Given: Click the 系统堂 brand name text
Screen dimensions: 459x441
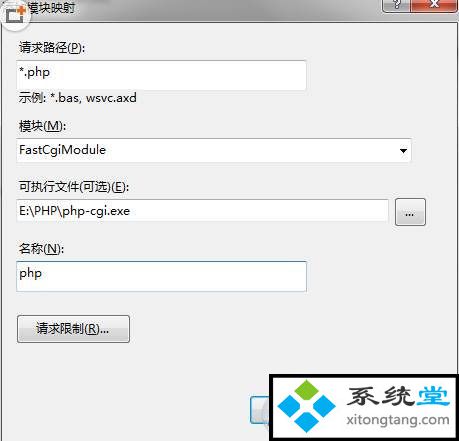Looking at the screenshot, I should 398,395.
